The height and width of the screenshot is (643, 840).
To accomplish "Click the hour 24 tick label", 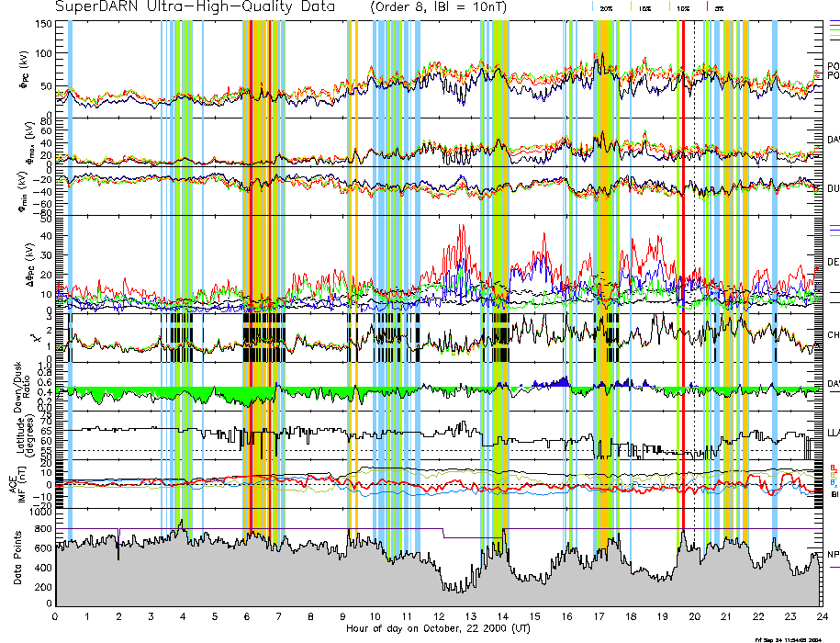I will pyautogui.click(x=821, y=616).
